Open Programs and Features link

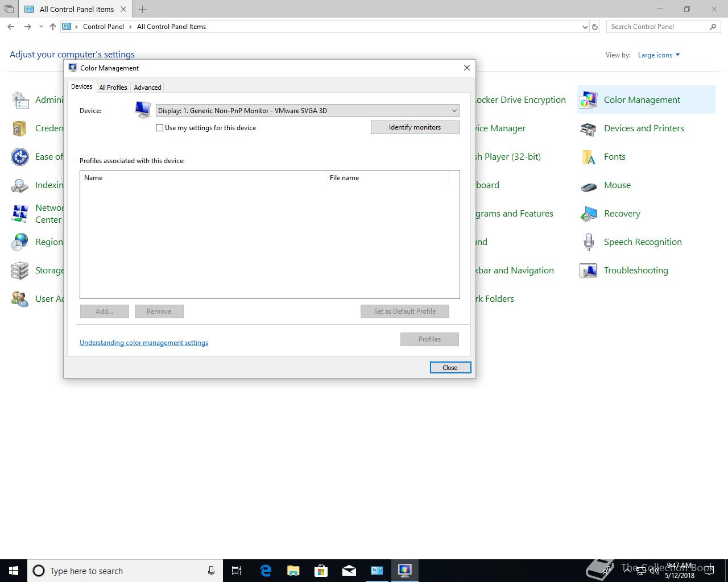514,214
